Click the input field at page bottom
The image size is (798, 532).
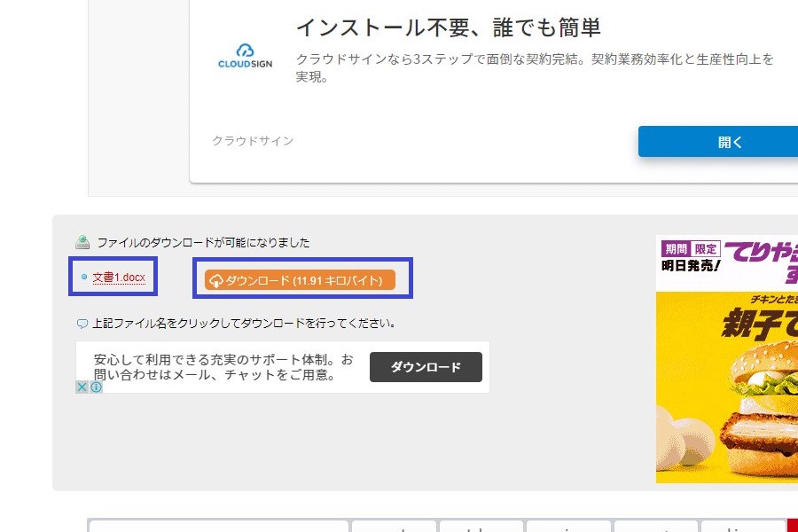pyautogui.click(x=217, y=526)
